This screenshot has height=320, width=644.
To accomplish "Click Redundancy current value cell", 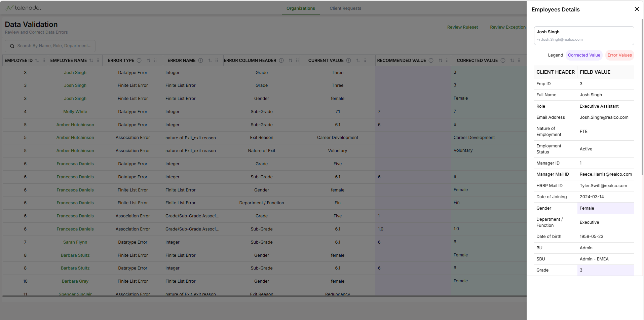I will [337, 294].
